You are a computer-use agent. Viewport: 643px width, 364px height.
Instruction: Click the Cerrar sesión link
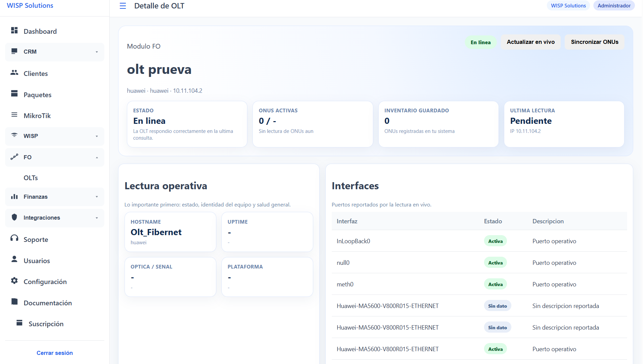55,353
